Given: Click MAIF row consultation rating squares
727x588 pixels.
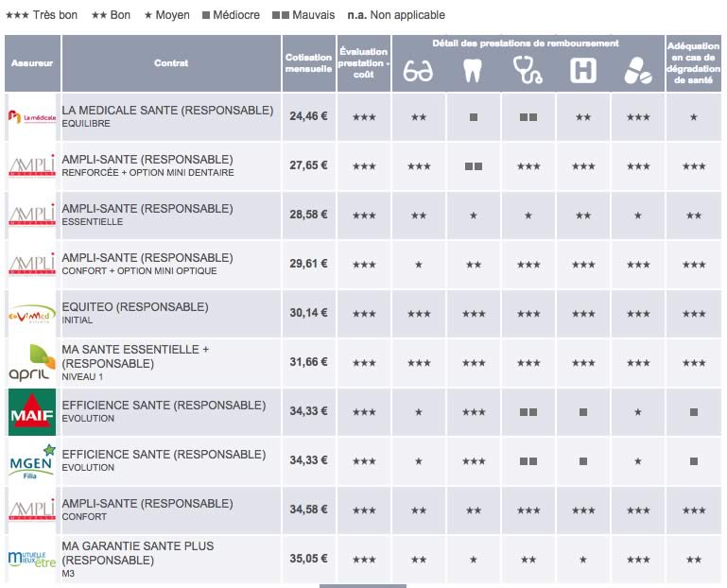Looking at the screenshot, I should pyautogui.click(x=528, y=412).
